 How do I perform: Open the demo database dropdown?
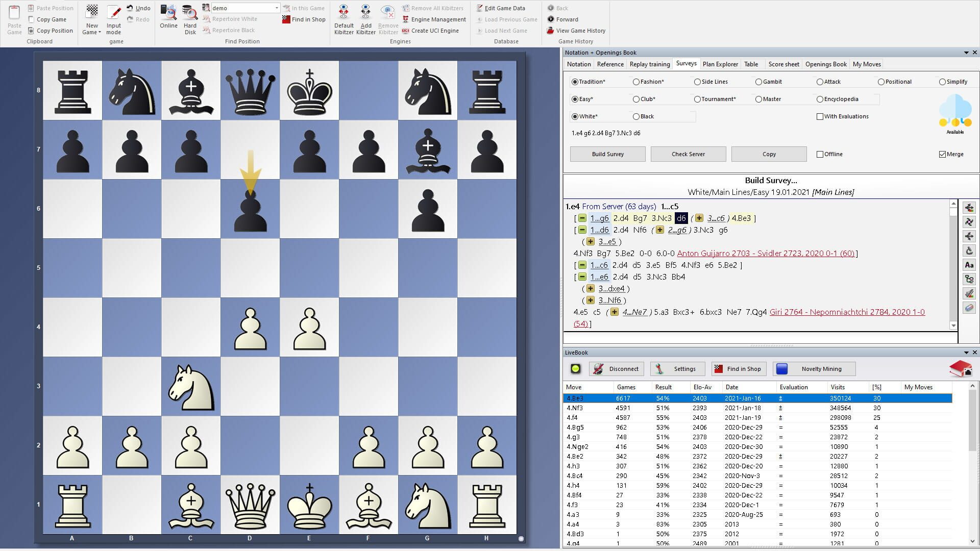point(277,8)
